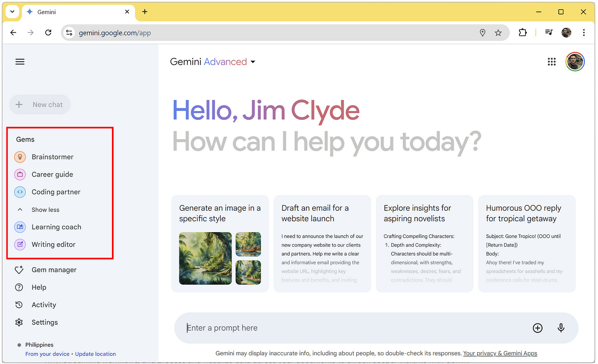The image size is (598, 364).
Task: Open the Brainstormer gem lightbulb icon
Action: coord(20,157)
